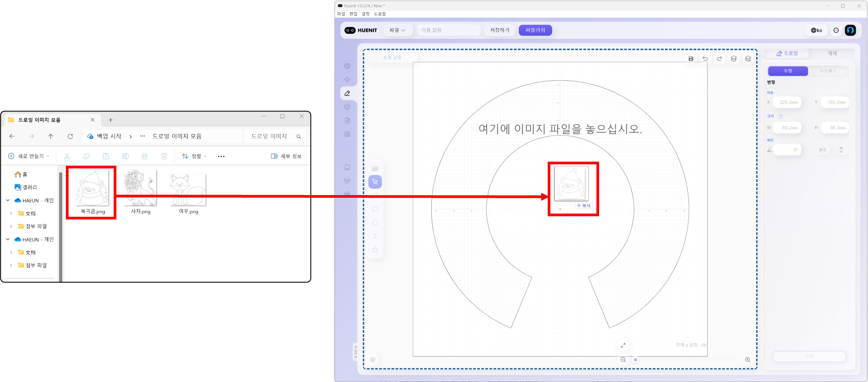Select the pointer selection tool on canvas toolbar
The width and height of the screenshot is (868, 382).
click(375, 182)
